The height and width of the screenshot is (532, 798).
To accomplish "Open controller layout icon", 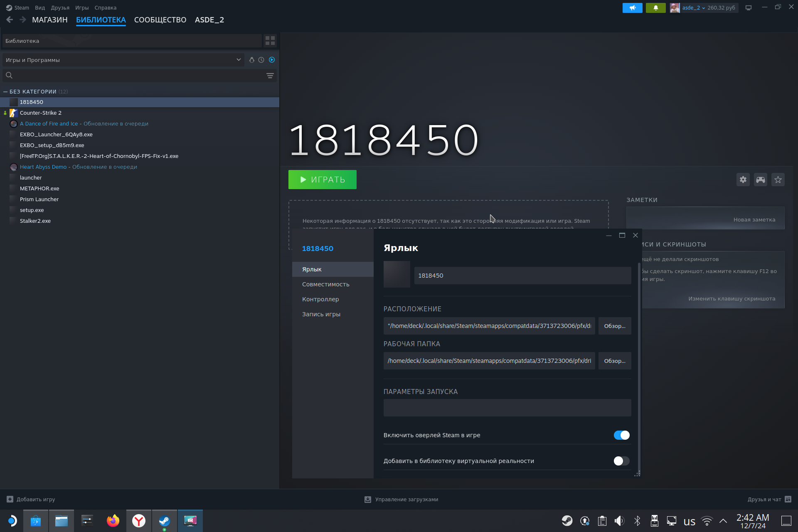I will [x=761, y=180].
